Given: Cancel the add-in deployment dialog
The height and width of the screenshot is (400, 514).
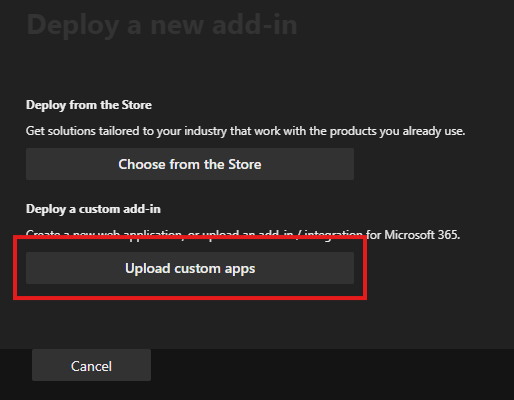Looking at the screenshot, I should pos(91,365).
